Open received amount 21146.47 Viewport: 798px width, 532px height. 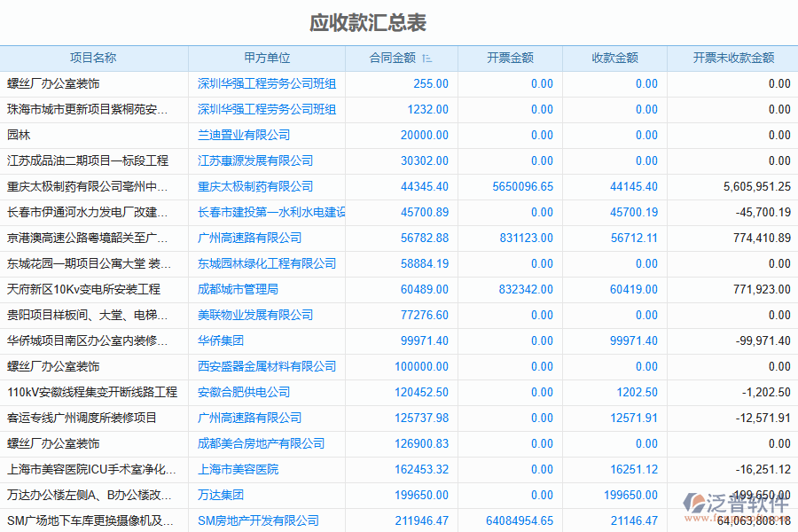pos(634,520)
